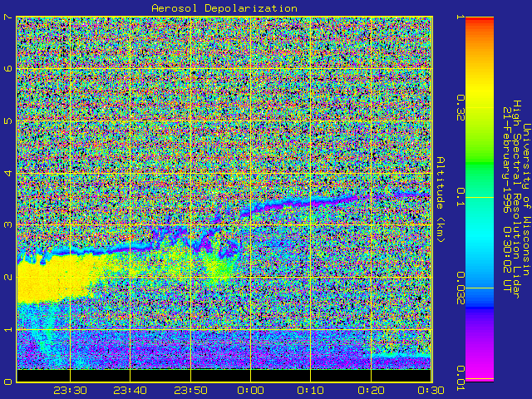Screen dimensions: 532x399
Task: Click the 'University of Wisconsin' text
Action: tap(526, 199)
